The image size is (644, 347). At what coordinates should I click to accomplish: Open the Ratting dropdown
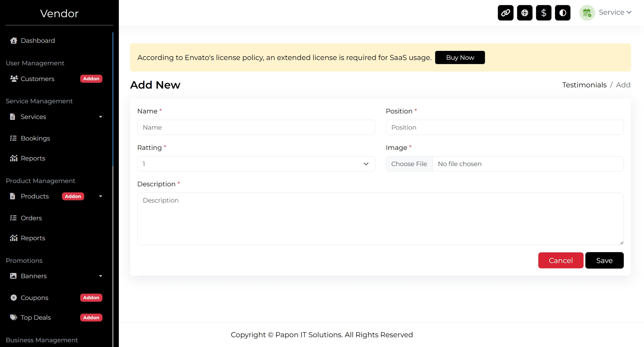click(x=256, y=164)
